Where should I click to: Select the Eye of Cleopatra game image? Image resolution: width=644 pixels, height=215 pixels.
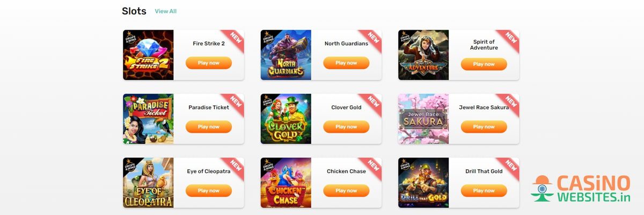point(148,183)
